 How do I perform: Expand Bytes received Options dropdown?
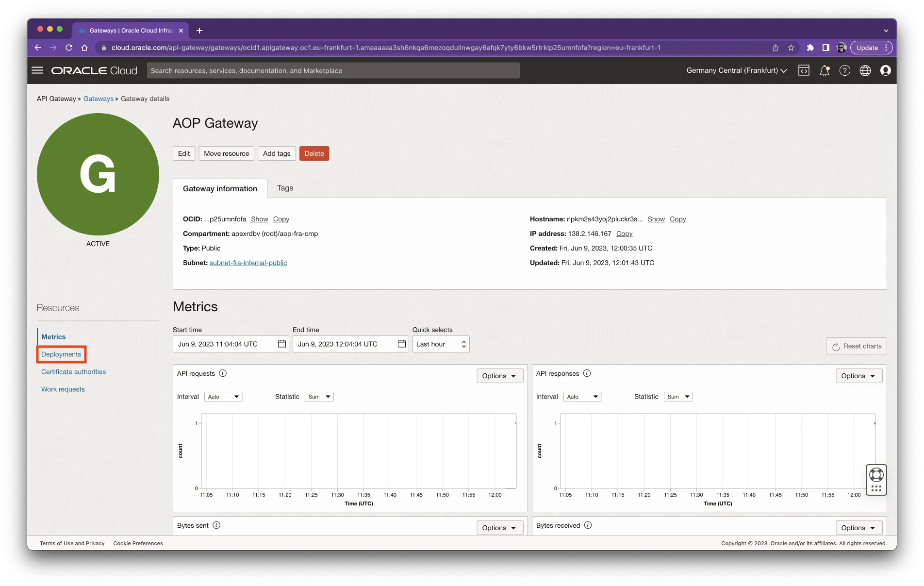click(858, 528)
